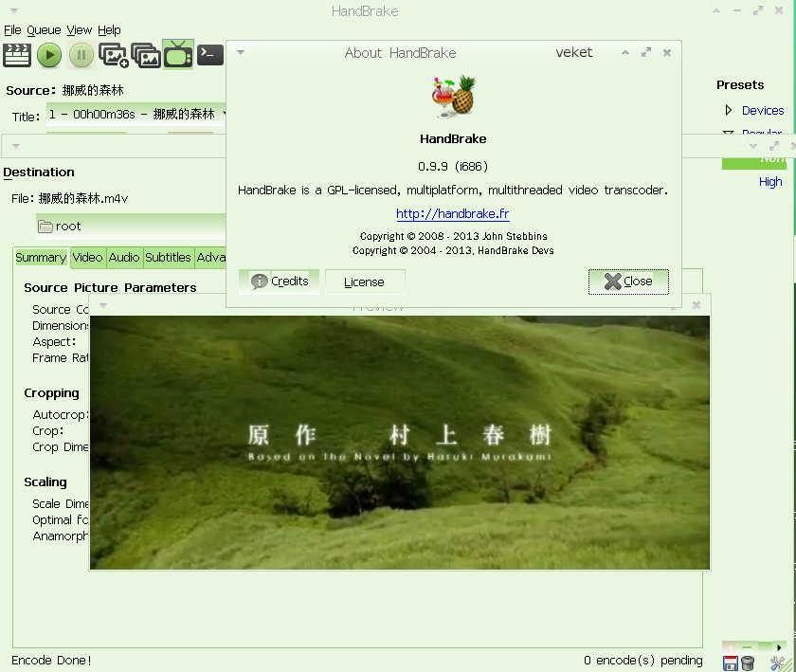
Task: Open the preset options wrench icon
Action: point(778,663)
